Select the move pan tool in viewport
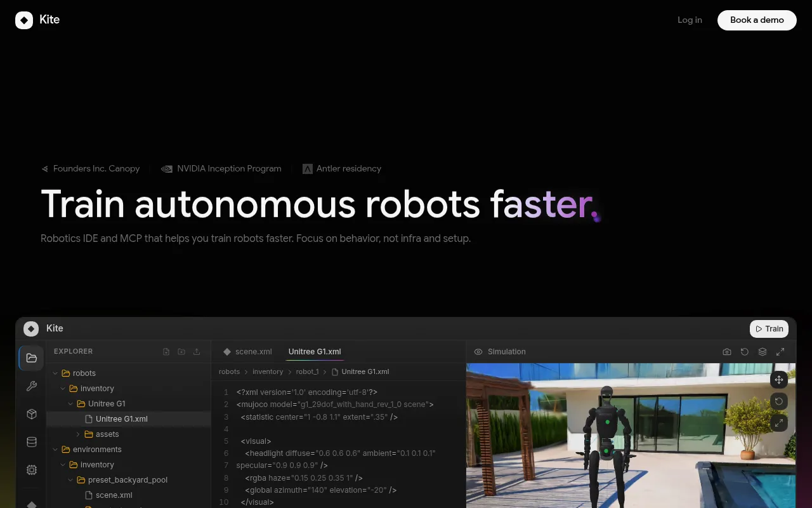 [x=779, y=380]
